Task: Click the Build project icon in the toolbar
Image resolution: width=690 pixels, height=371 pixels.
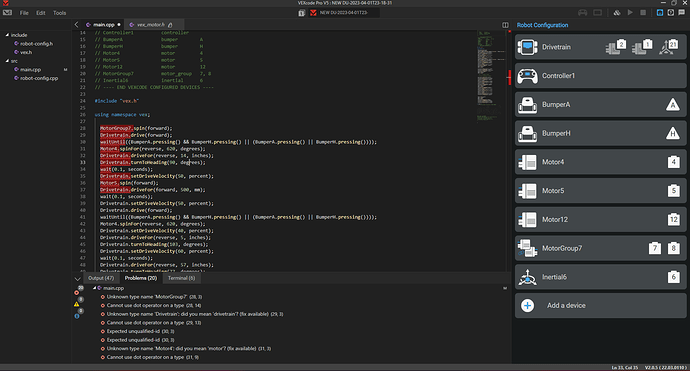Action: click(617, 13)
